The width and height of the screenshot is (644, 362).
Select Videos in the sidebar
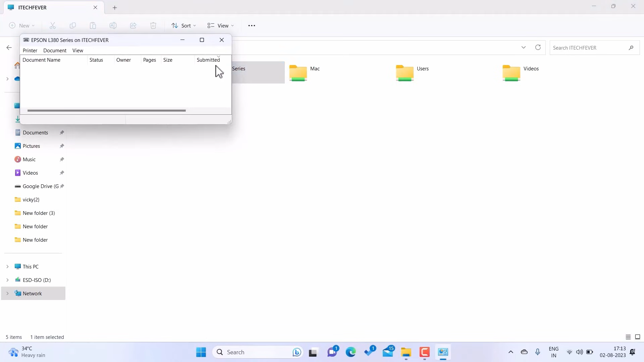(x=30, y=173)
